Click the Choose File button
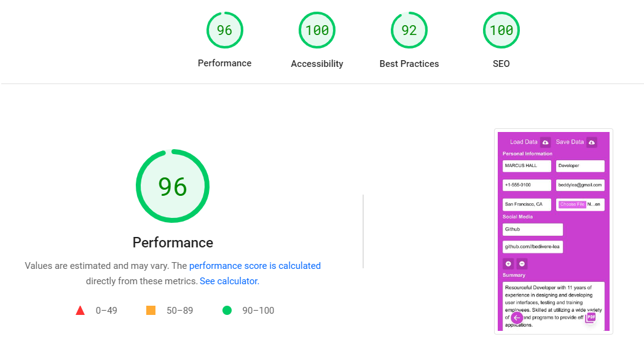 [x=572, y=204]
